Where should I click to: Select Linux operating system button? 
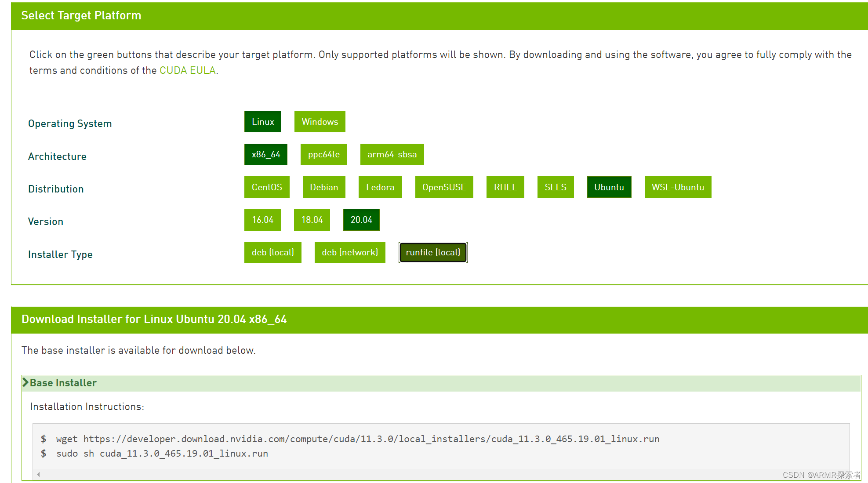click(x=263, y=121)
